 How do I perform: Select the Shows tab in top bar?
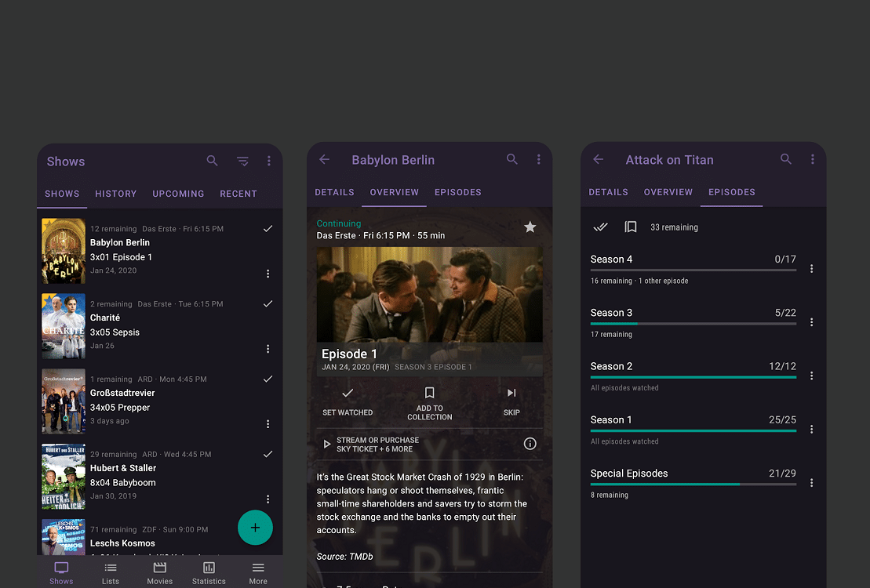62,194
